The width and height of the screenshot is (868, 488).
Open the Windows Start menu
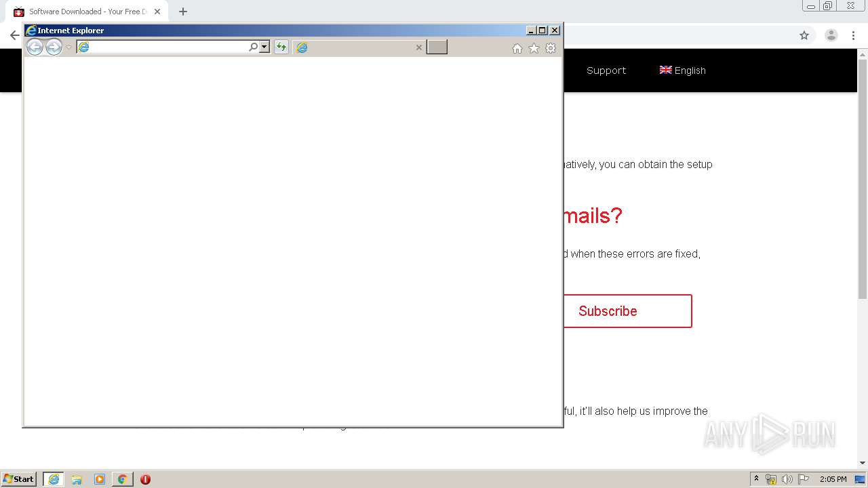tap(19, 479)
